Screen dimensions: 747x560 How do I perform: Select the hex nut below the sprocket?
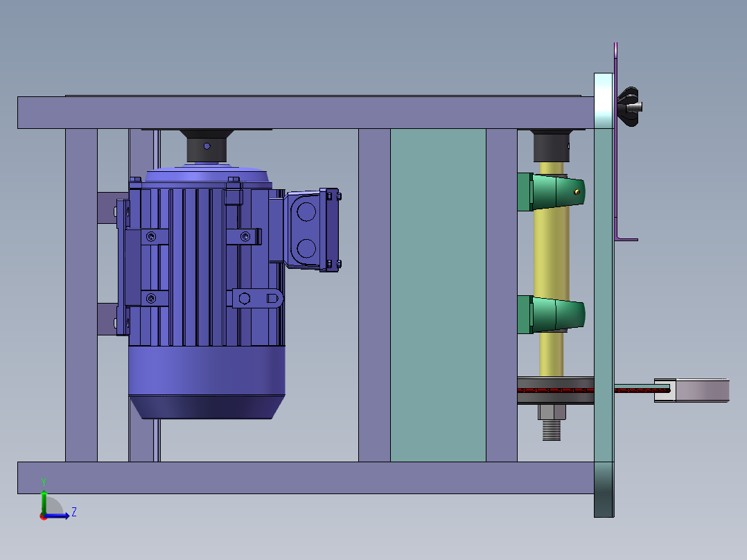click(552, 414)
